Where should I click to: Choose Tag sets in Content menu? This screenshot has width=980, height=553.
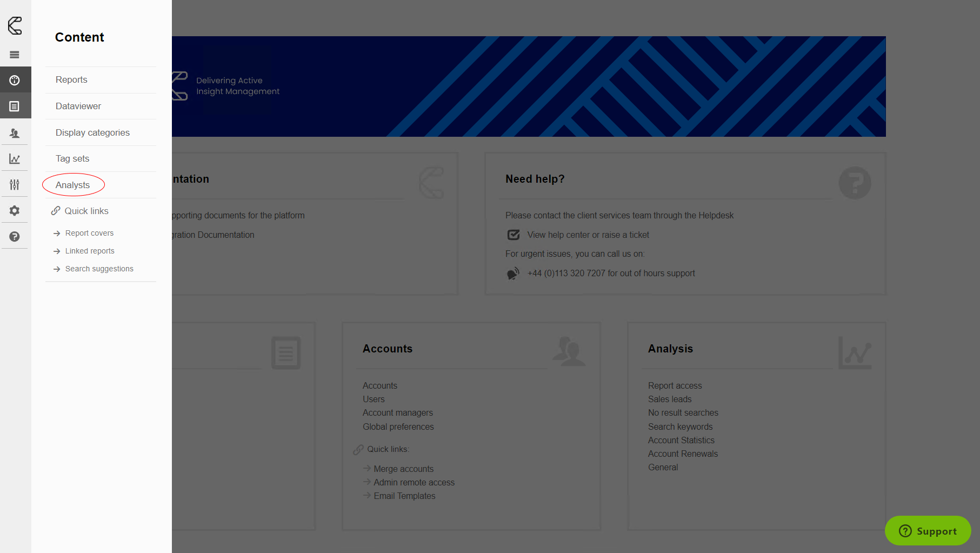(x=72, y=159)
